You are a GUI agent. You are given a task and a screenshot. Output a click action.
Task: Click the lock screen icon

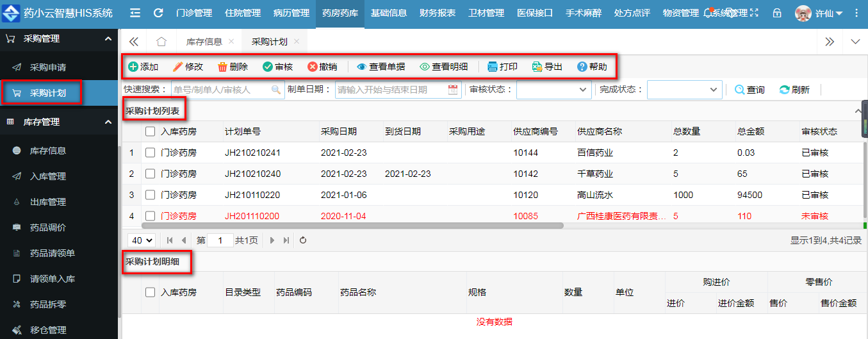pyautogui.click(x=777, y=13)
